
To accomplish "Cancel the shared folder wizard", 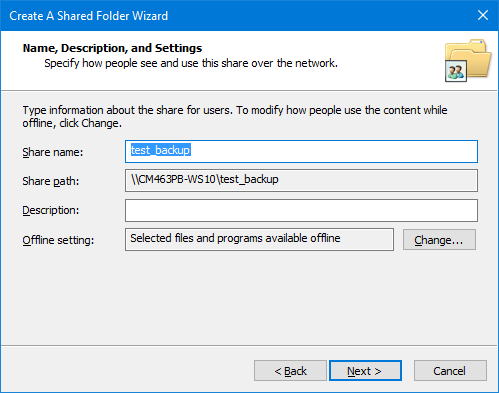I will click(450, 370).
